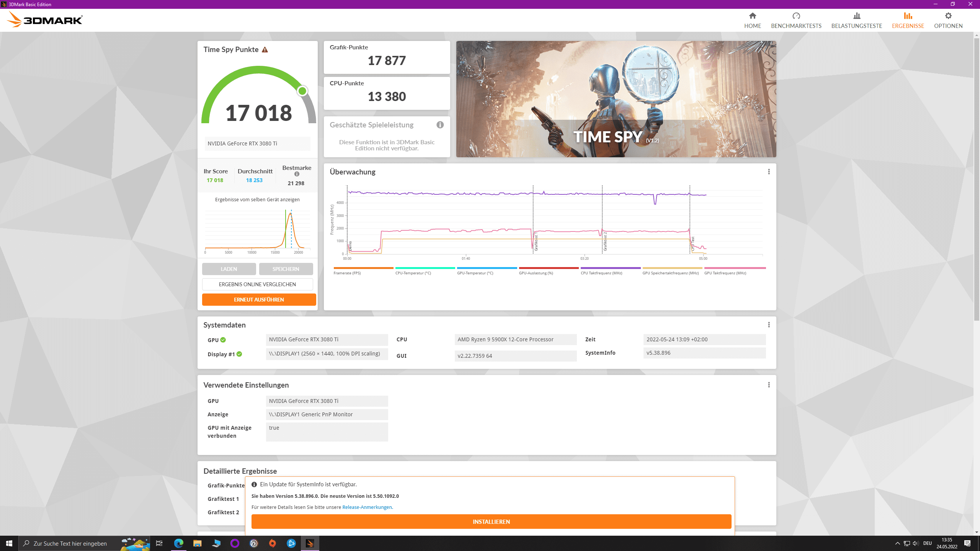Open File Explorer from taskbar
Image resolution: width=980 pixels, height=551 pixels.
tap(197, 543)
